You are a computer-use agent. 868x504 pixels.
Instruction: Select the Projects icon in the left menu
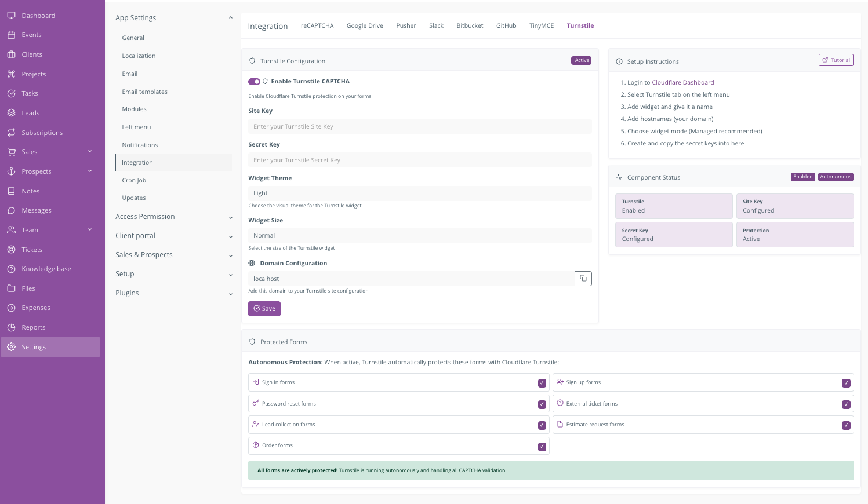click(12, 74)
